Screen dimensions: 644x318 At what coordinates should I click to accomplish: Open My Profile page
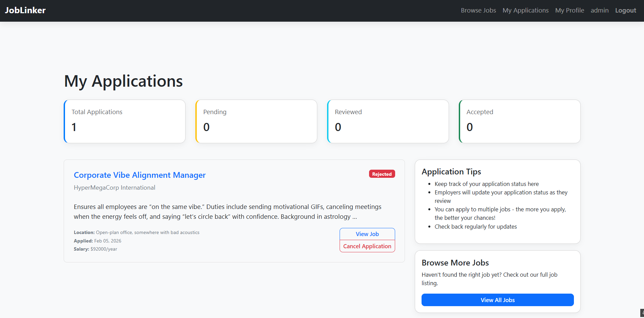pyautogui.click(x=570, y=10)
